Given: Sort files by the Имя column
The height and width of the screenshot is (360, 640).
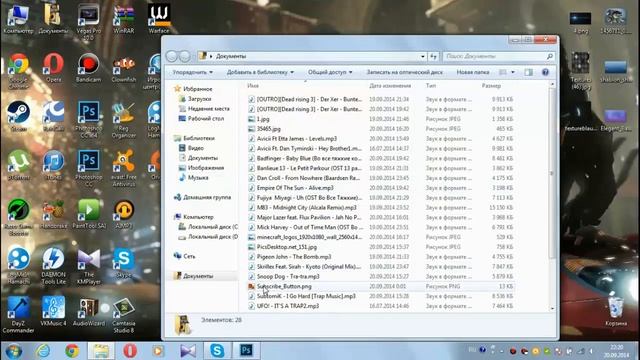Looking at the screenshot, I should 253,86.
